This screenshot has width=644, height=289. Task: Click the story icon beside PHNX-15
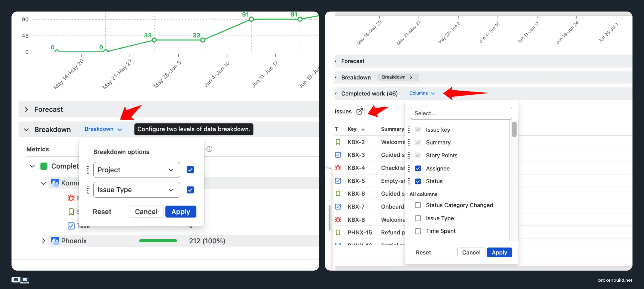[338, 232]
